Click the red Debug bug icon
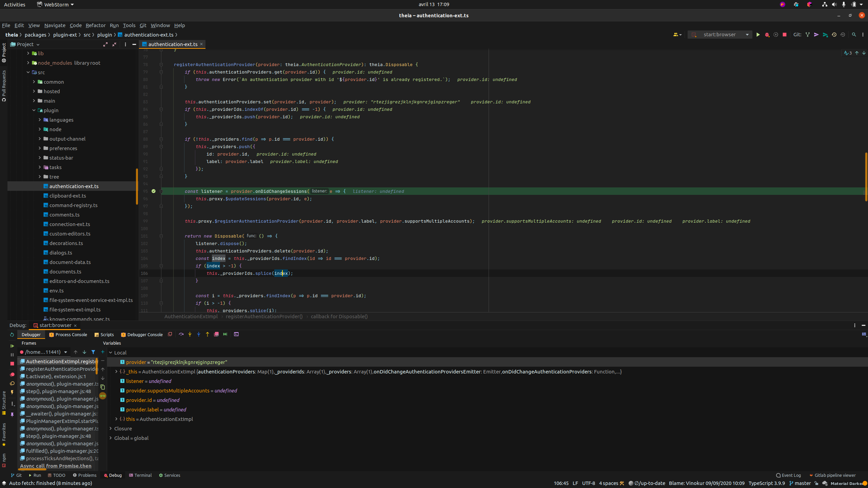 767,35
